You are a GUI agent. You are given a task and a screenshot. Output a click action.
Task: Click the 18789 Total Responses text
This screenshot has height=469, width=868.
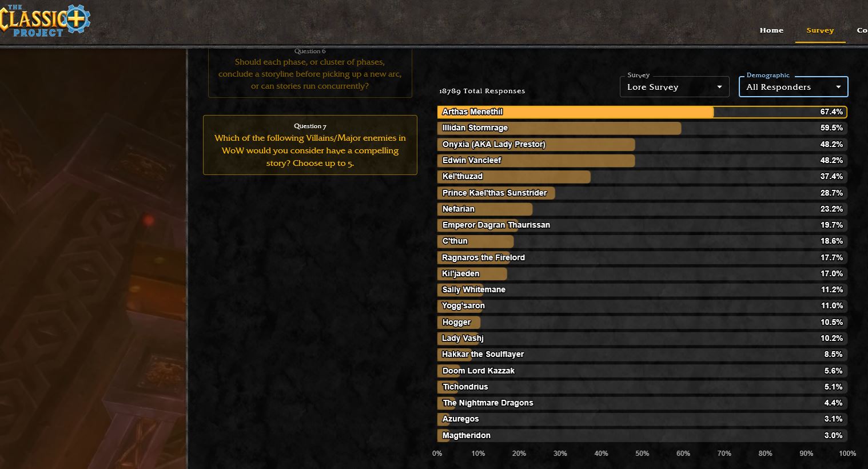[x=482, y=91]
